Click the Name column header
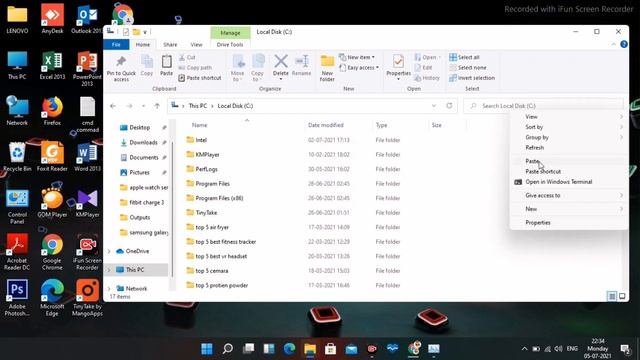The width and height of the screenshot is (640, 360). pyautogui.click(x=200, y=125)
